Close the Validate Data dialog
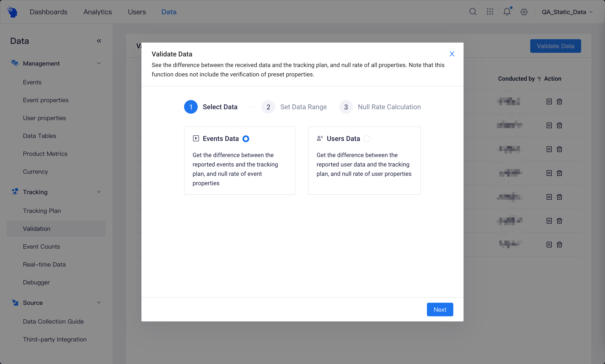This screenshot has height=364, width=605. [452, 54]
